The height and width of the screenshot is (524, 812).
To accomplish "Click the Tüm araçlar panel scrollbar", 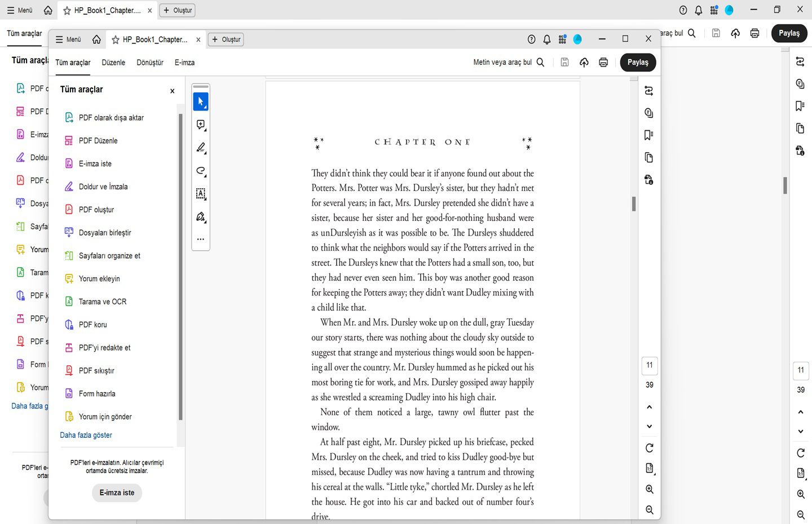I will tap(180, 266).
